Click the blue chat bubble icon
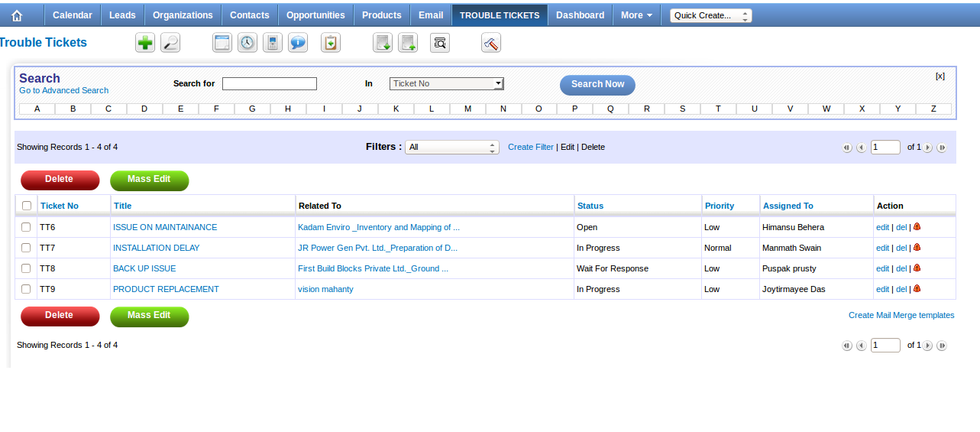 298,43
